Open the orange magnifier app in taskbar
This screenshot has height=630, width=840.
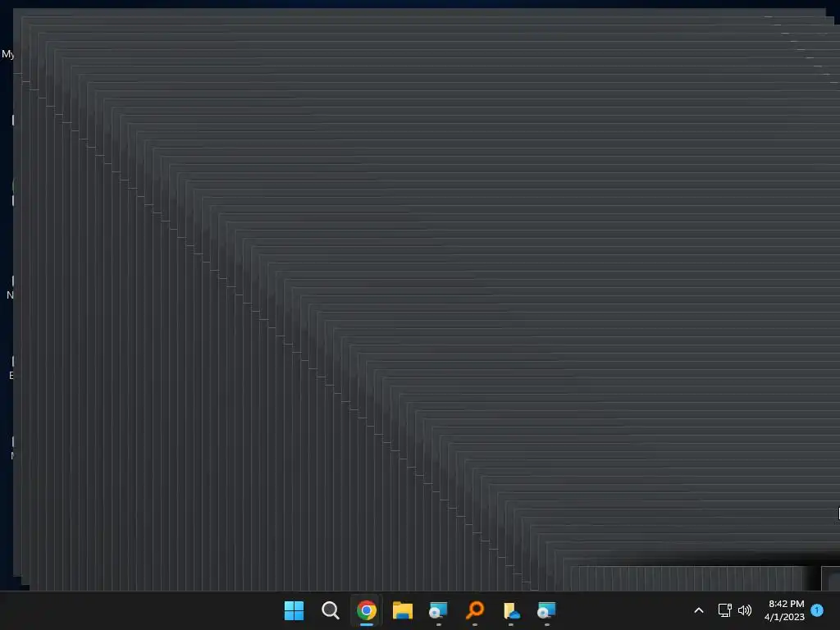[475, 610]
